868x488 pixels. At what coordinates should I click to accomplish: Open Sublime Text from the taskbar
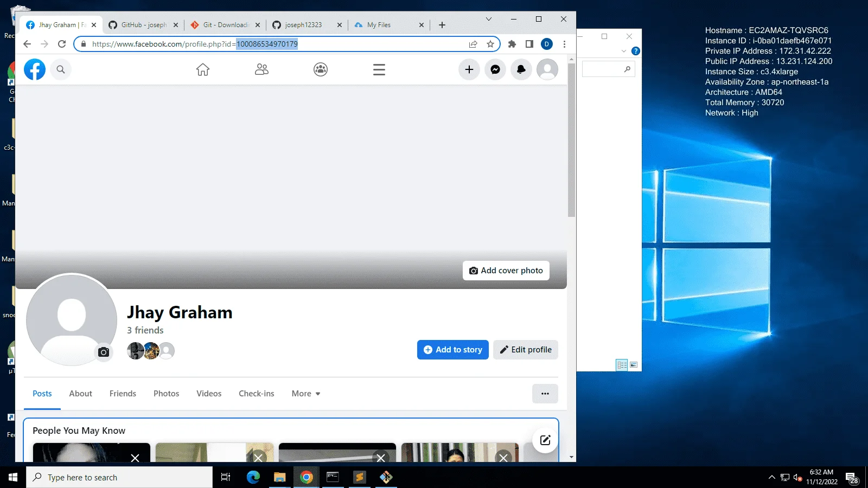tap(359, 477)
